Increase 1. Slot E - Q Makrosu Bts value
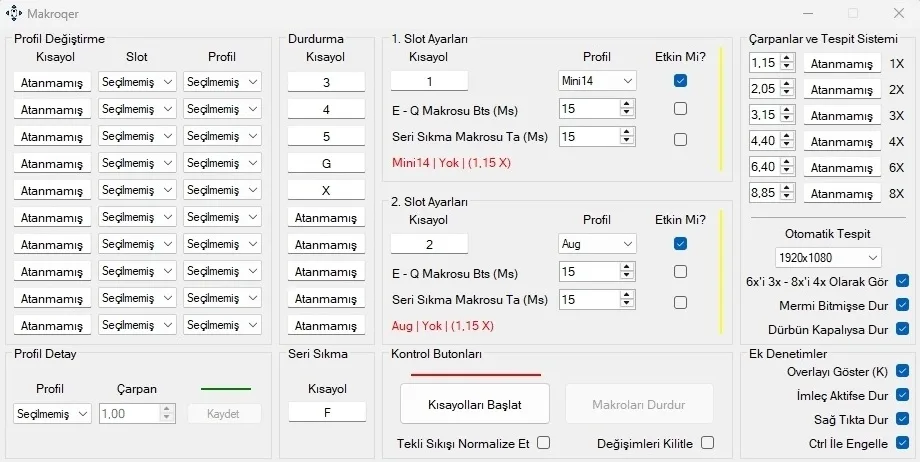Image resolution: width=920 pixels, height=462 pixels. 627,103
